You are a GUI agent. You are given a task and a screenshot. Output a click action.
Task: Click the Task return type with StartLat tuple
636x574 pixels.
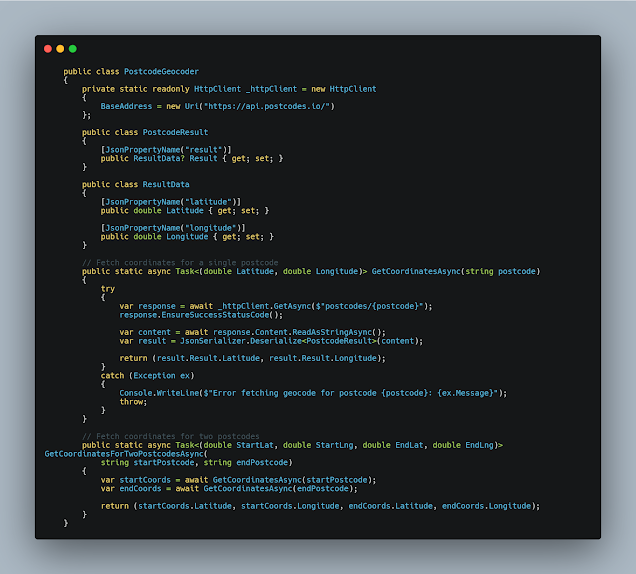point(339,445)
